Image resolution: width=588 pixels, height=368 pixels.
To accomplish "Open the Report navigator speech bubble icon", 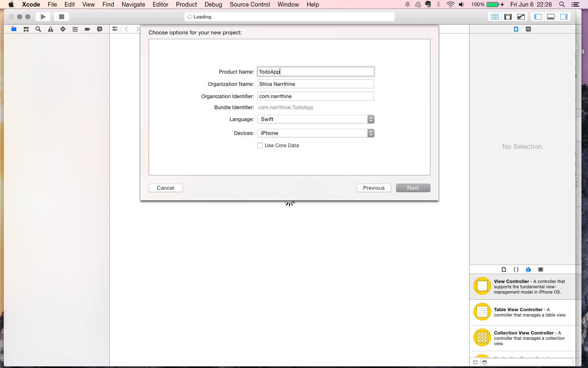I will [100, 29].
